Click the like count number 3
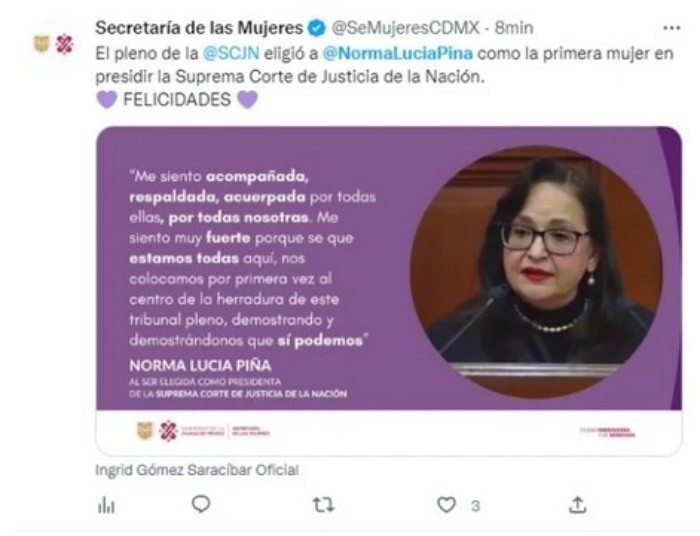Image resolution: width=700 pixels, height=536 pixels. pyautogui.click(x=475, y=506)
